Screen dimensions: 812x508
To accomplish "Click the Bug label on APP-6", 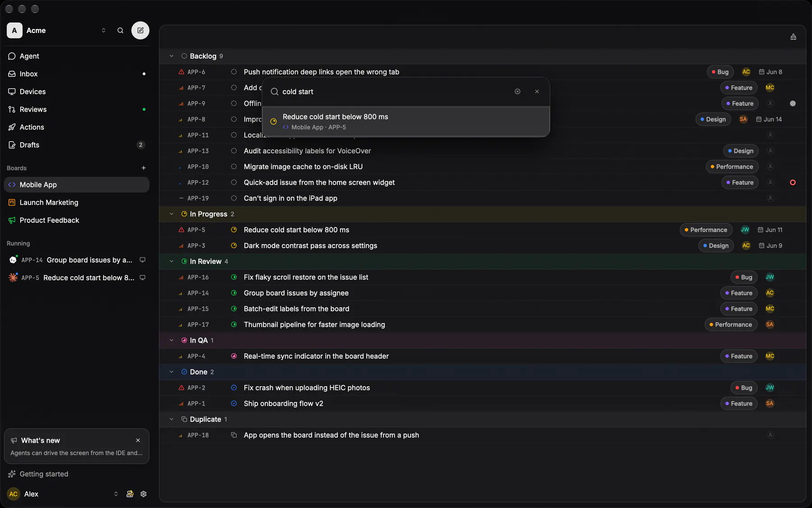I will 720,72.
